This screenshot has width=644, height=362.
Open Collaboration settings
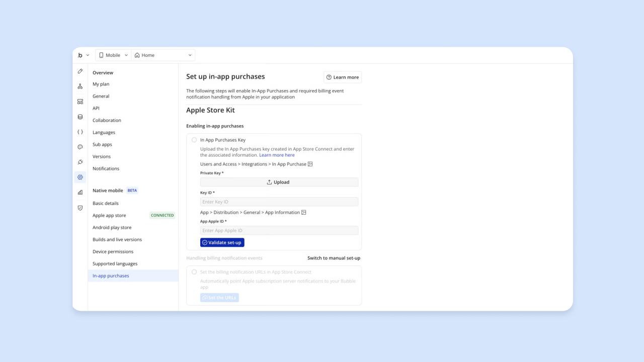pos(107,120)
